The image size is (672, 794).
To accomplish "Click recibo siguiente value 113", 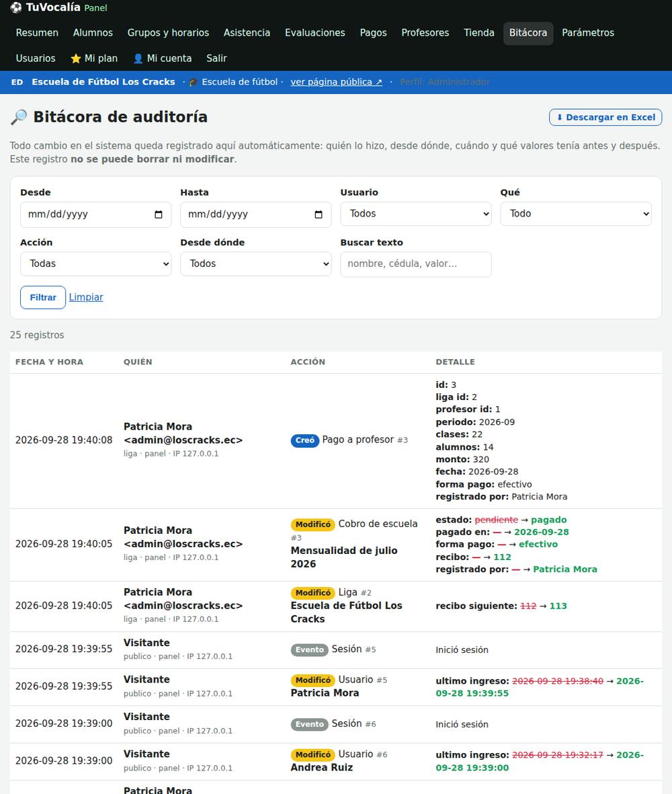I will [558, 606].
